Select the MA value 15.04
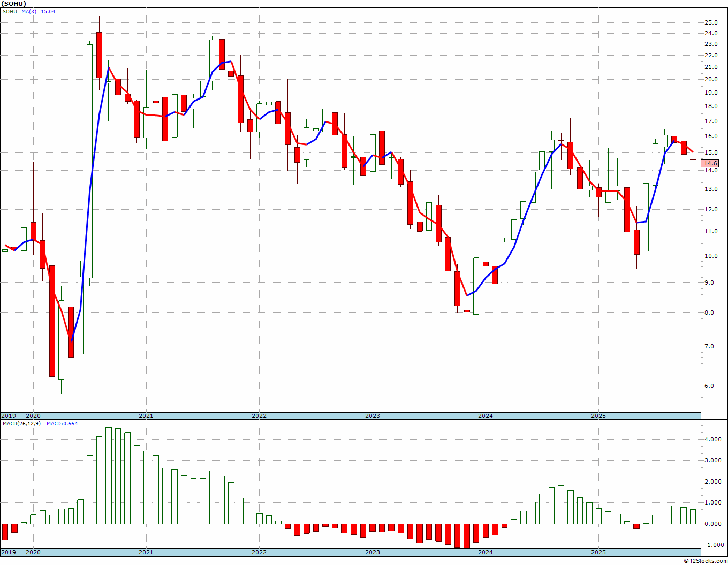 pyautogui.click(x=48, y=11)
